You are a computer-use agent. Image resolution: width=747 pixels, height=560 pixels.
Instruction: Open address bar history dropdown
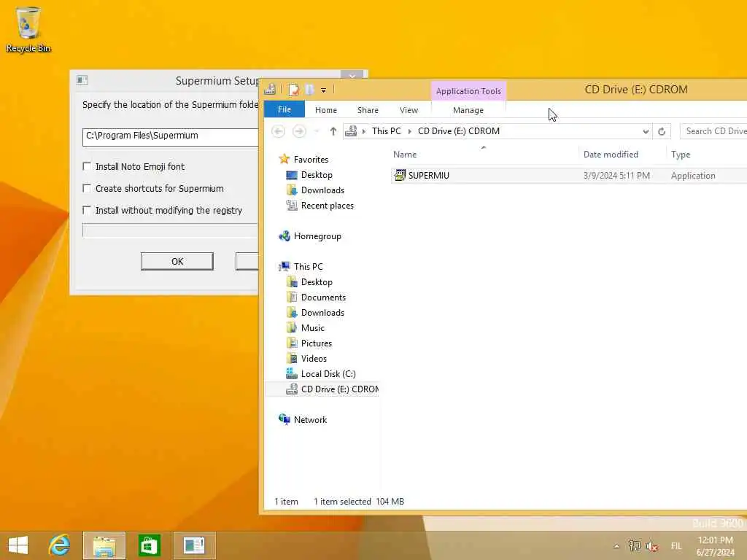(646, 131)
